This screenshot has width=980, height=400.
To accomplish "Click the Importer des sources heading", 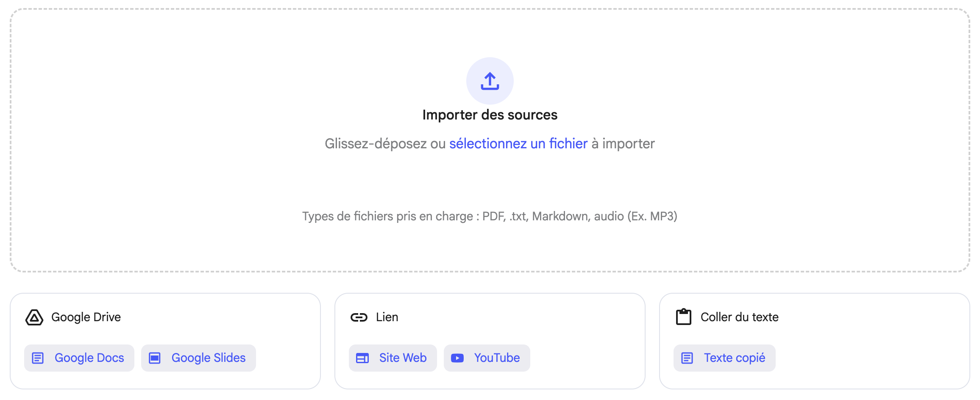I will tap(490, 114).
